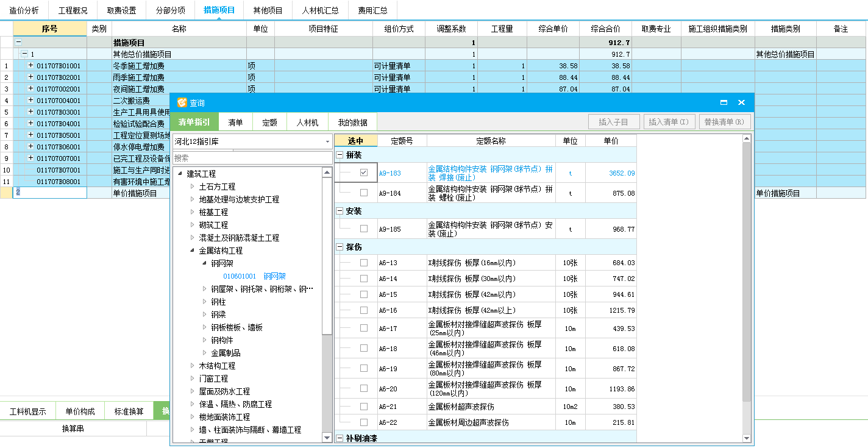Select the 定额 tab in query dialog

coord(269,123)
